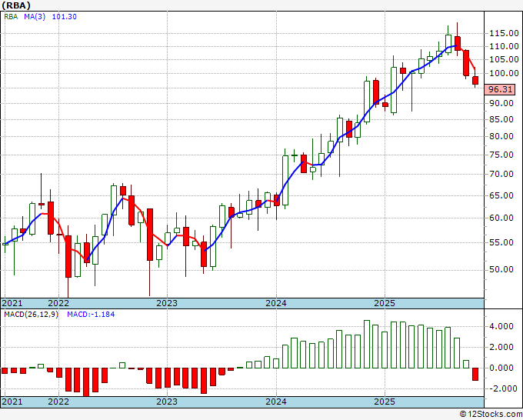The height and width of the screenshot is (420, 523).
Task: Click the 2025 label on MACD panel axis
Action: [x=385, y=402]
